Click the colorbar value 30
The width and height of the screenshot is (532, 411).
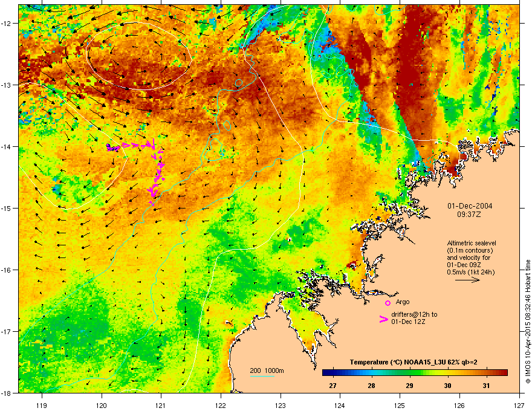(448, 386)
